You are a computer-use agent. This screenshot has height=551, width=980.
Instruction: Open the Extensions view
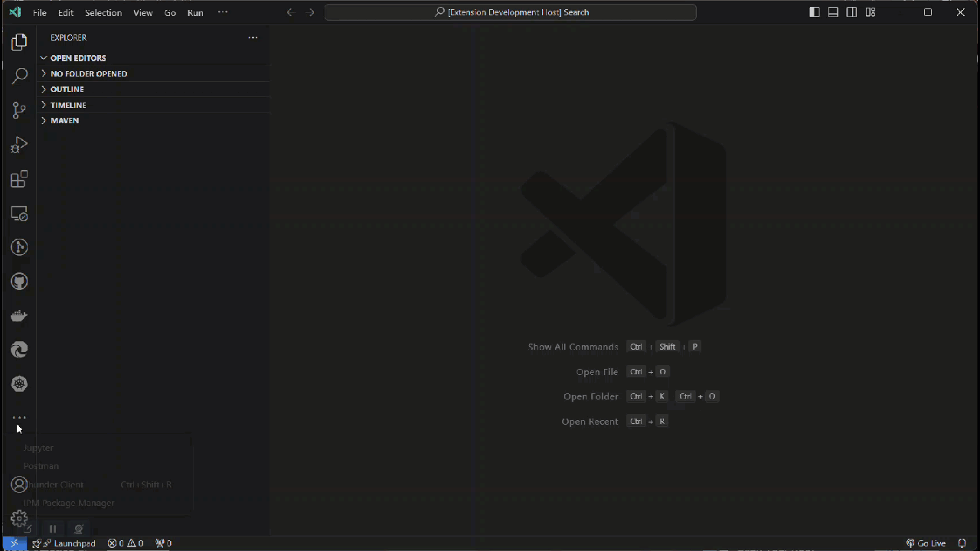19,179
